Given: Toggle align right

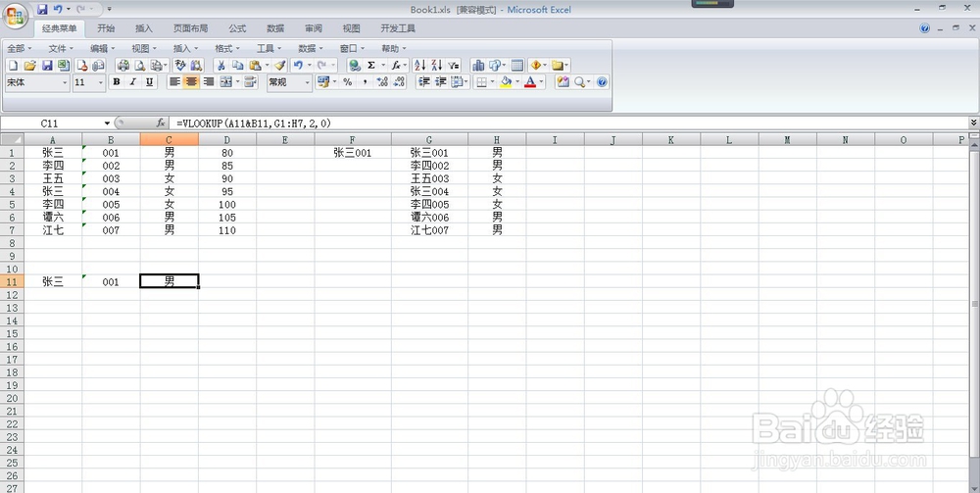Looking at the screenshot, I should (208, 82).
